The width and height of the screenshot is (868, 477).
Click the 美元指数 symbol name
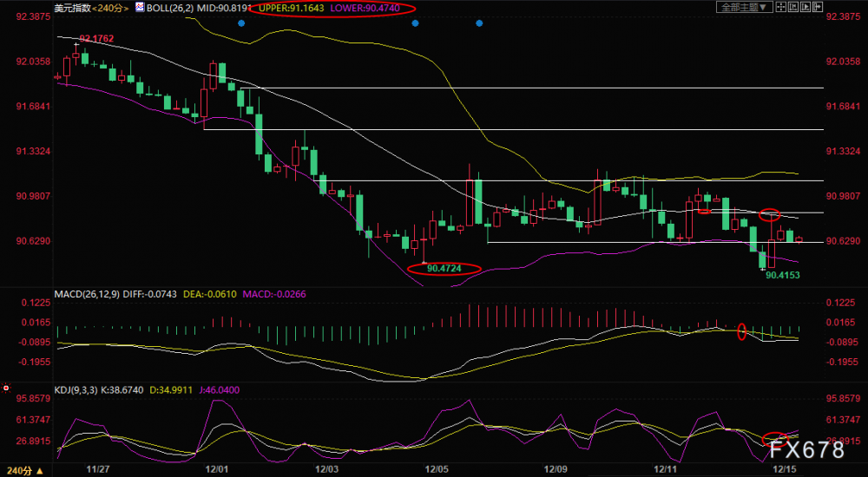point(73,9)
